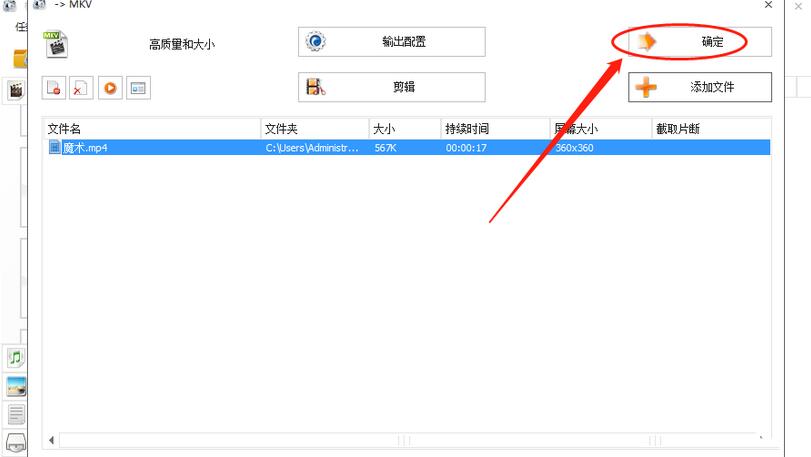811x457 pixels.
Task: Click the MKV format icon
Action: pos(55,43)
